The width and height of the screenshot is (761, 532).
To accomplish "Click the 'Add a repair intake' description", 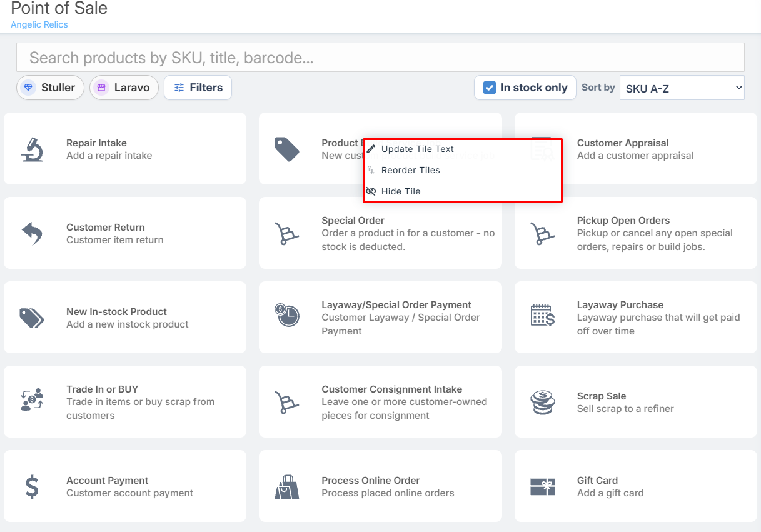I will pos(109,156).
